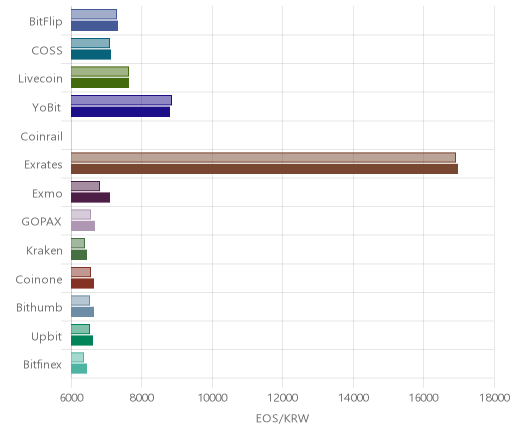
Task: Click the 10000 x-axis tick label
Action: coord(212,398)
